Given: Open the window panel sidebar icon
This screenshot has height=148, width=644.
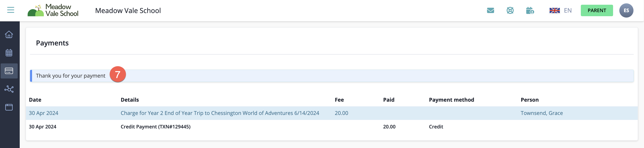Looking at the screenshot, I should (x=9, y=107).
